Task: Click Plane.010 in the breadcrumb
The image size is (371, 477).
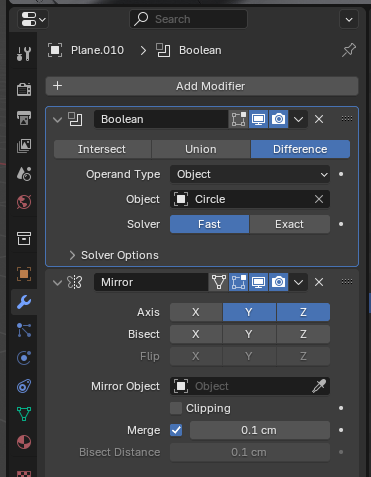Action: click(97, 50)
